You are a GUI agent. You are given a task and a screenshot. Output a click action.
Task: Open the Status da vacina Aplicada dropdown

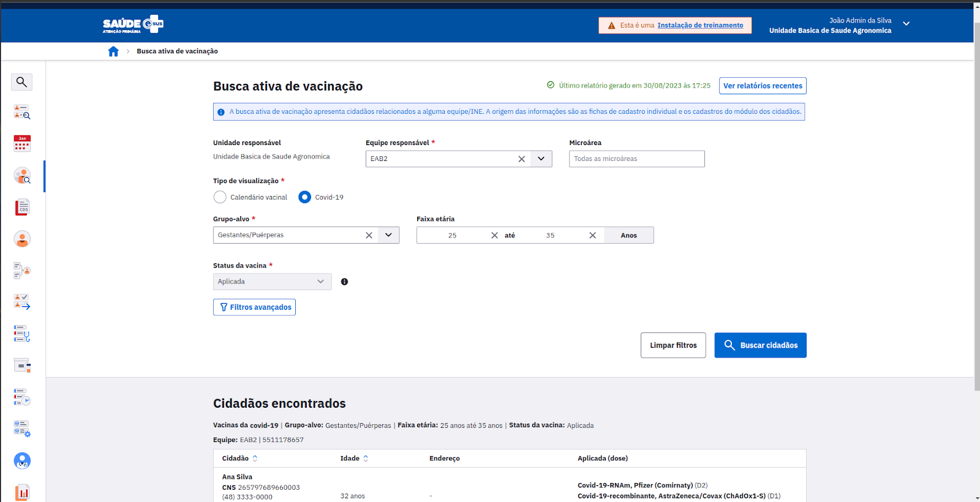(272, 282)
